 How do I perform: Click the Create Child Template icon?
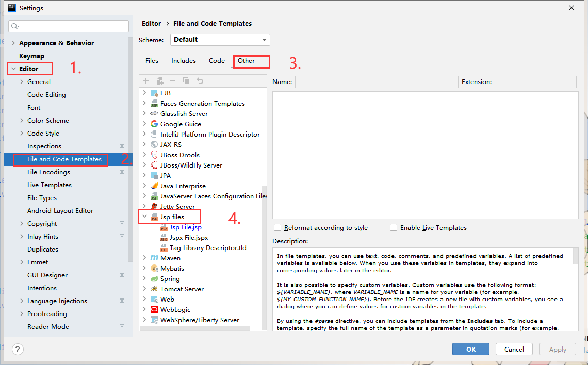pyautogui.click(x=160, y=81)
